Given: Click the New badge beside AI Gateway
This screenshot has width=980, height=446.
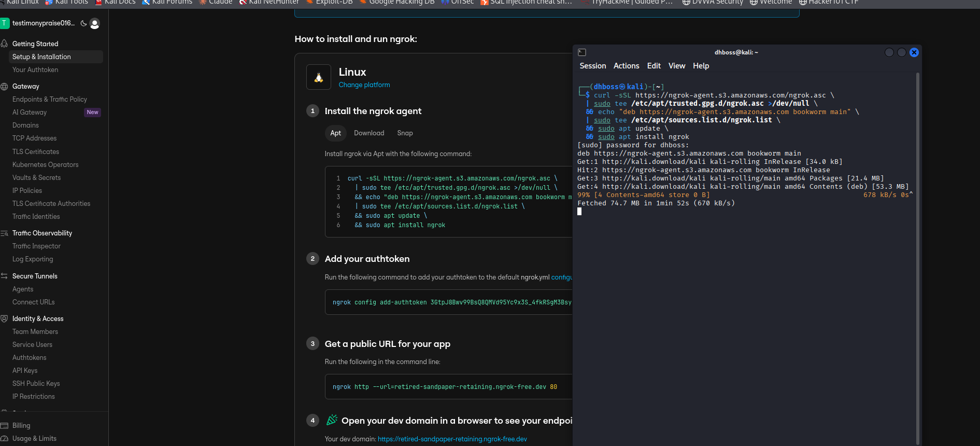Looking at the screenshot, I should tap(93, 113).
